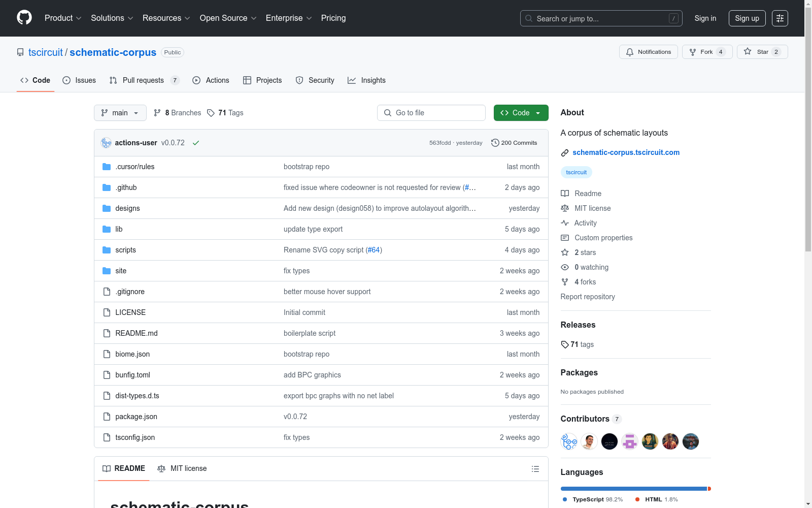Click the commit history clock icon
Image resolution: width=812 pixels, height=508 pixels.
pos(495,143)
